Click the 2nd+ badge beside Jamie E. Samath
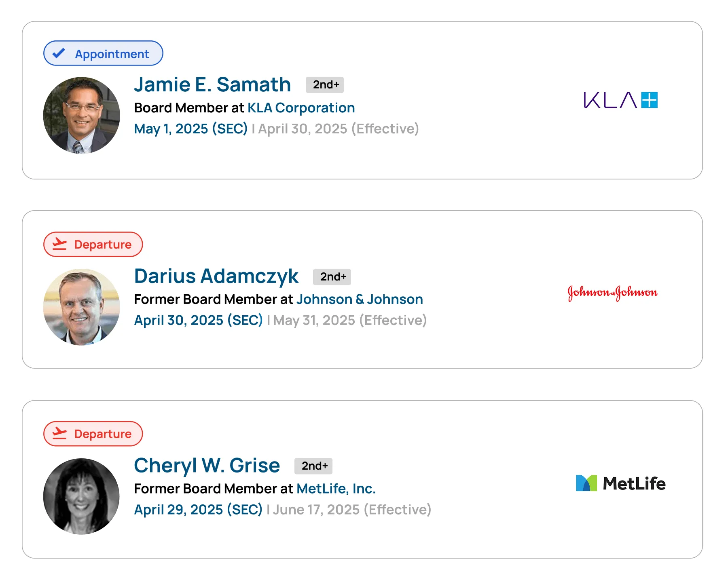This screenshot has width=728, height=582. (x=325, y=85)
